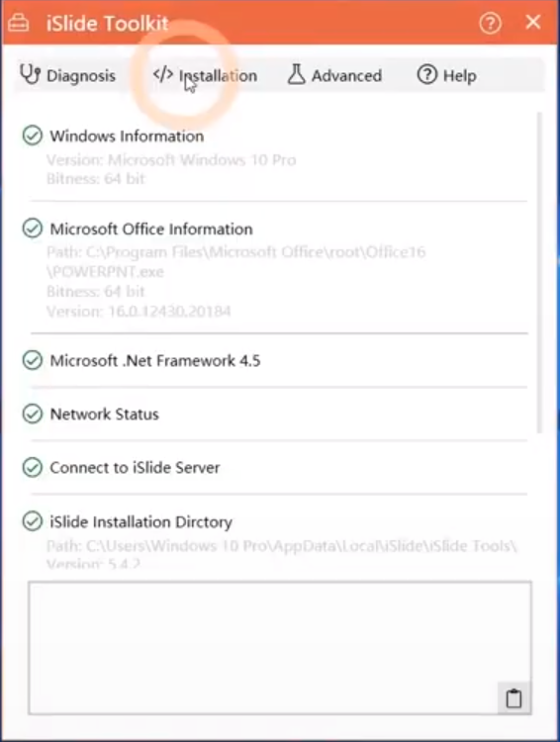Click the question mark Help tab icon

(x=427, y=75)
